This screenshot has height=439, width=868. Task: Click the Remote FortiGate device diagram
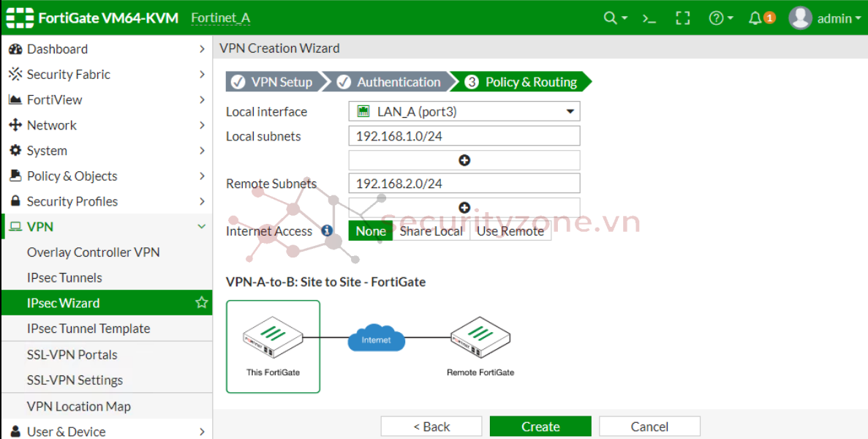[480, 347]
